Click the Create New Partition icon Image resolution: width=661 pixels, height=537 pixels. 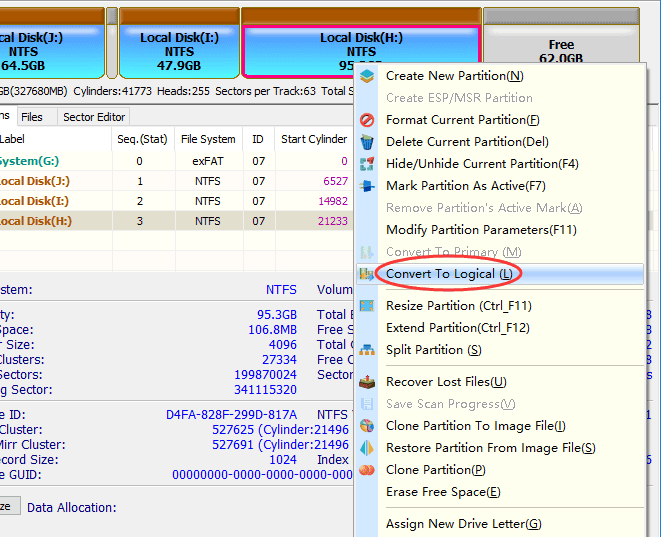[x=367, y=76]
